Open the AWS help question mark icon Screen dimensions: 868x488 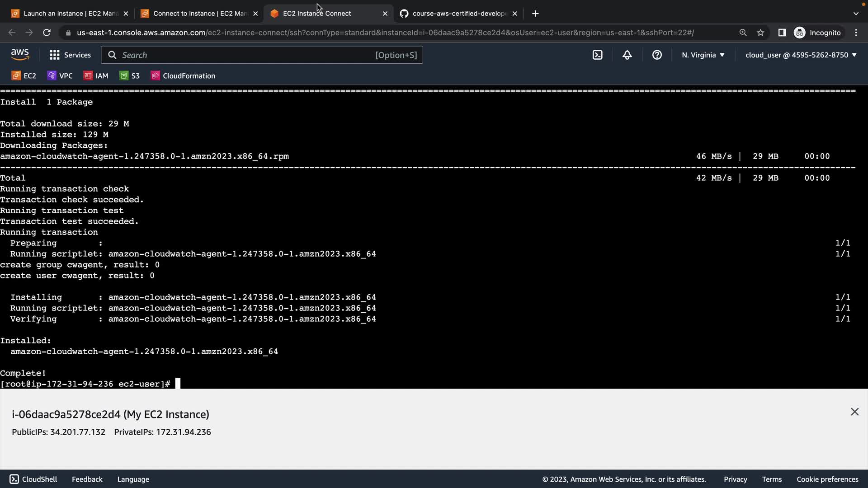click(x=657, y=55)
